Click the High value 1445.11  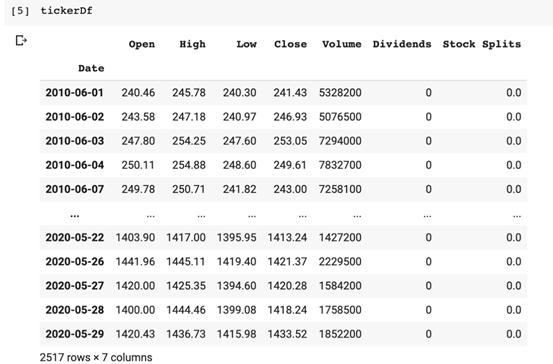tap(186, 262)
